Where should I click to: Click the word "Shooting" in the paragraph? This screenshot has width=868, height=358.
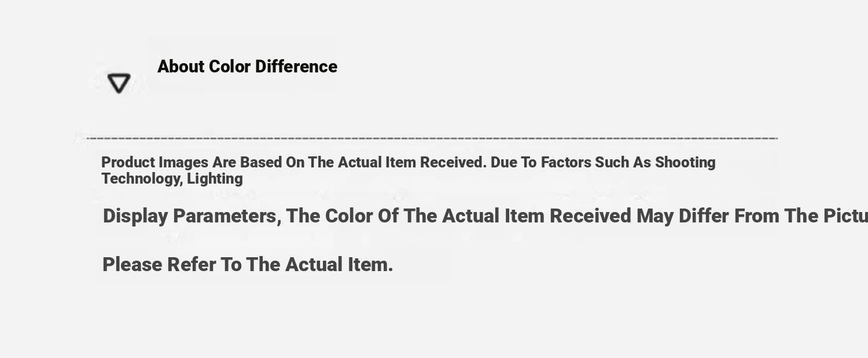(x=685, y=163)
